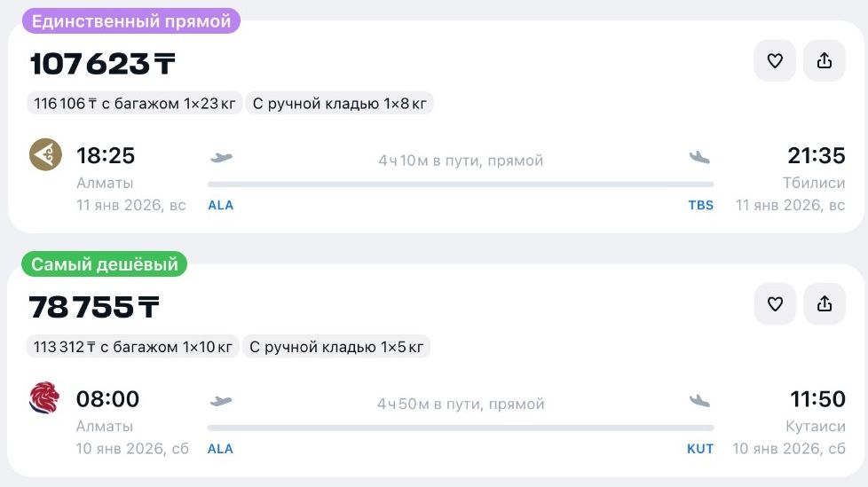Select the 116 106 ₸ baggage 1×23 kg option

134,104
